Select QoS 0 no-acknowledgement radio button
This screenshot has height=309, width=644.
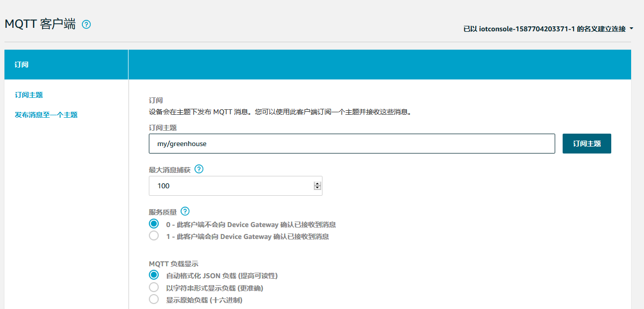coord(154,224)
